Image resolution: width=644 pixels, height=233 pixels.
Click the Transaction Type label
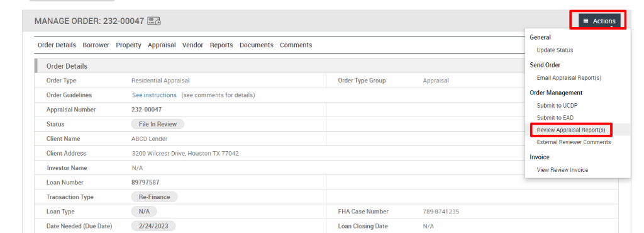tap(70, 197)
